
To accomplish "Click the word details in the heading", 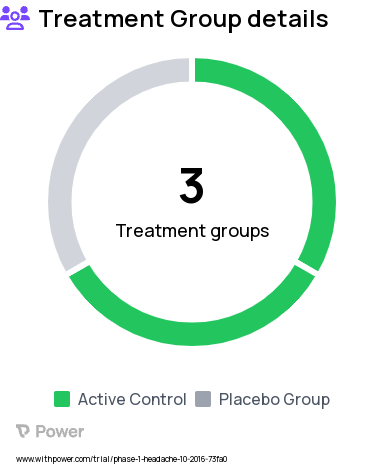I will pyautogui.click(x=288, y=19).
